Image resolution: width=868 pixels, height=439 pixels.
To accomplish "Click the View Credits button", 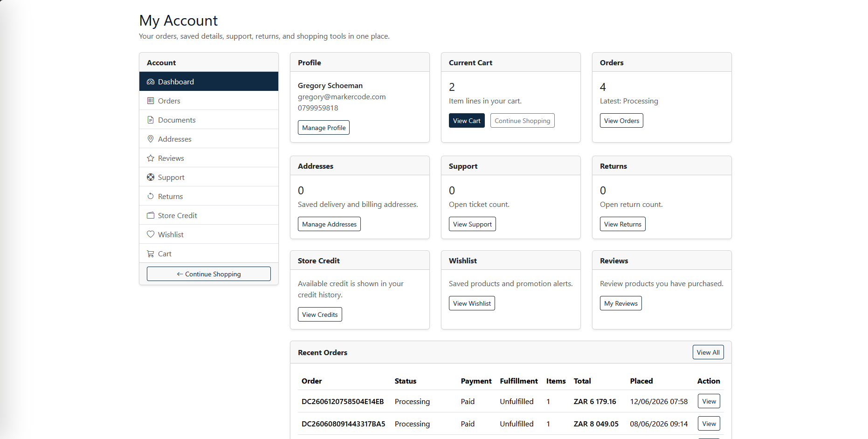I will coord(320,315).
